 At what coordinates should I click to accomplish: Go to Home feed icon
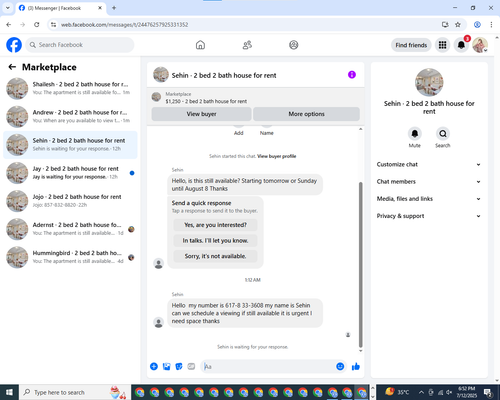coord(200,45)
